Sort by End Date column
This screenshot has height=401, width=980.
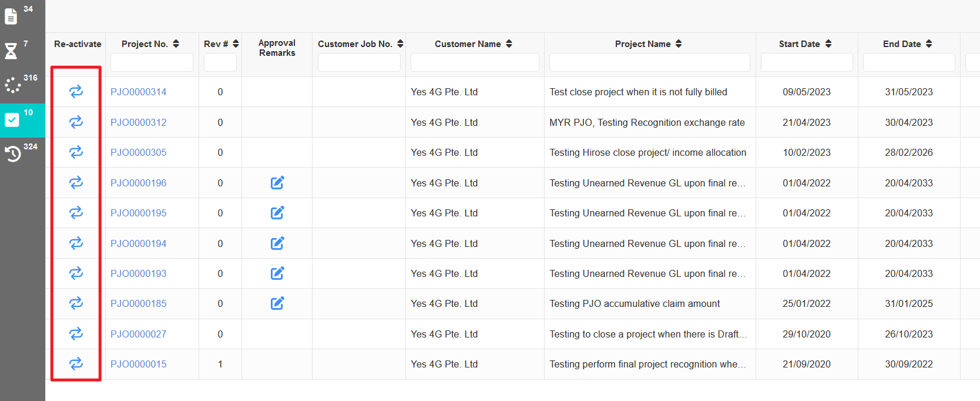tap(929, 44)
